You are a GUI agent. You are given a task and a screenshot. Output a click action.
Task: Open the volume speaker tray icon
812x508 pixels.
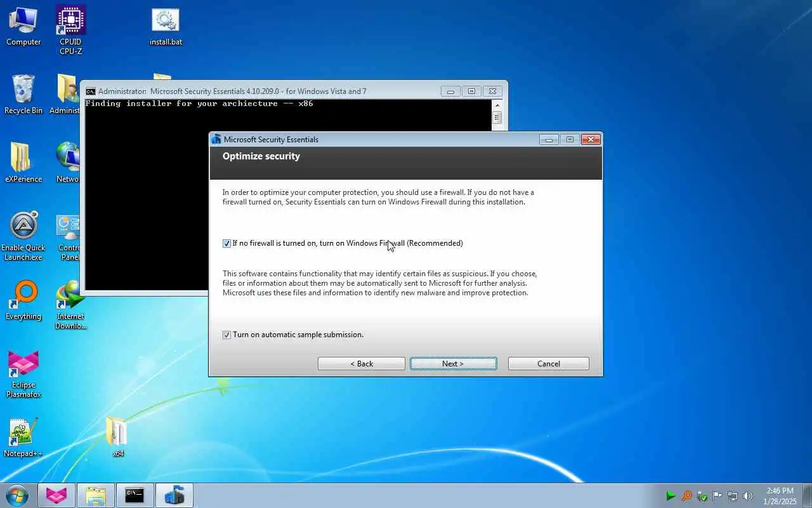tap(748, 496)
